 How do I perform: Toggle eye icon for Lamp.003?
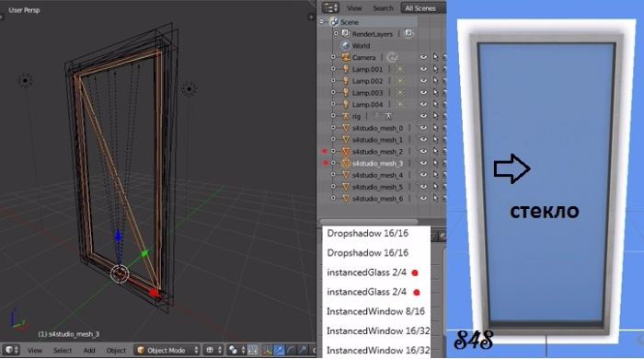(x=423, y=93)
